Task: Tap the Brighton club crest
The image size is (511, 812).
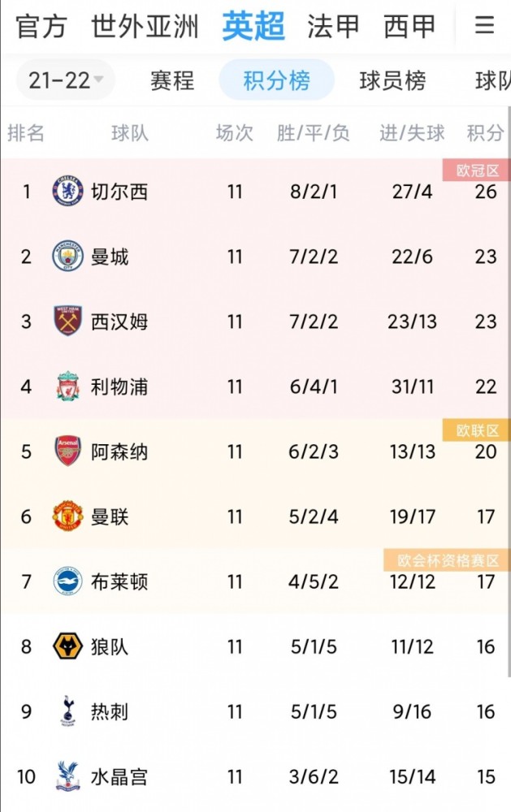Action: pyautogui.click(x=68, y=581)
